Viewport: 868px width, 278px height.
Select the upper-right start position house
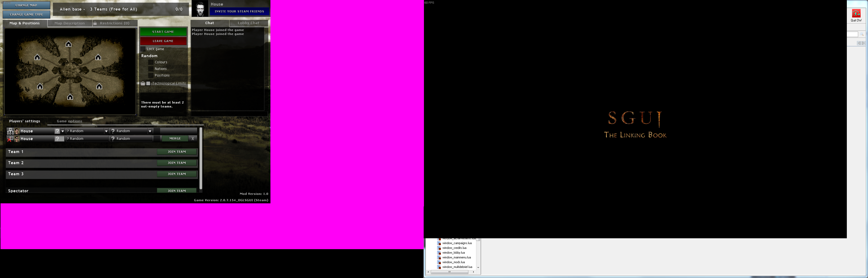[98, 57]
